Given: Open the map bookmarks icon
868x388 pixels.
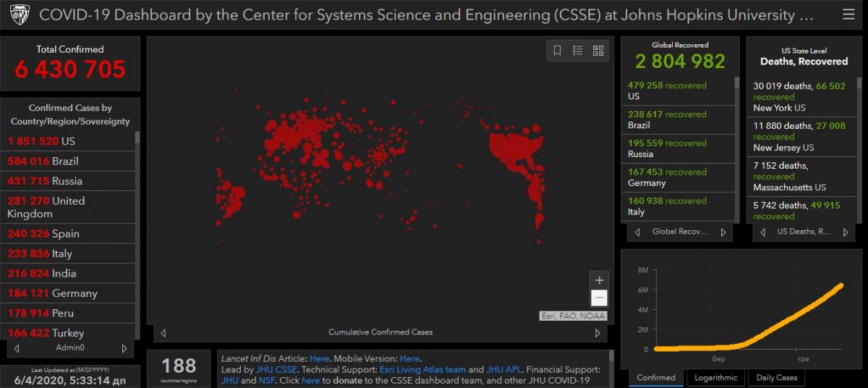Looking at the screenshot, I should [557, 51].
